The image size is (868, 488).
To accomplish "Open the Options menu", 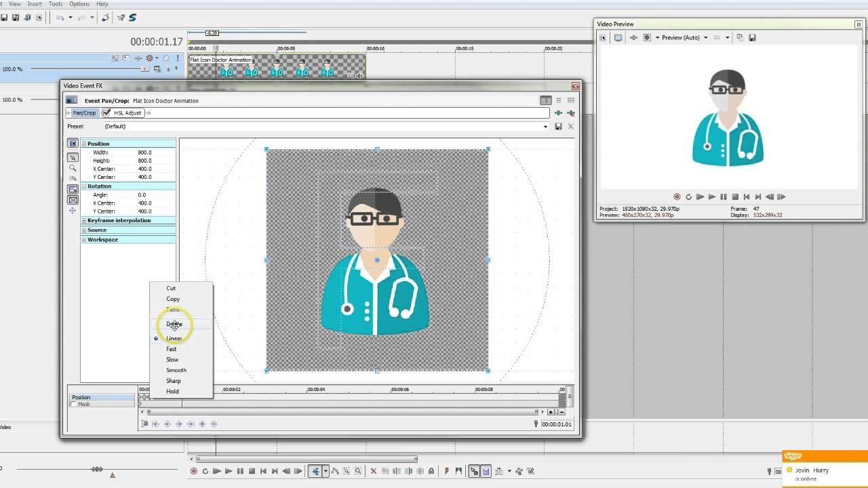I will [79, 4].
